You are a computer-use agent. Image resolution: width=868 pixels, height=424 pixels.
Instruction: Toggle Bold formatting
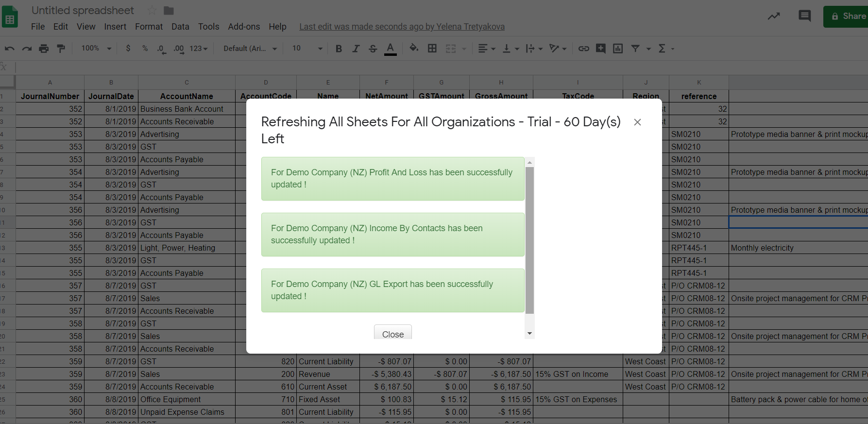pos(339,48)
